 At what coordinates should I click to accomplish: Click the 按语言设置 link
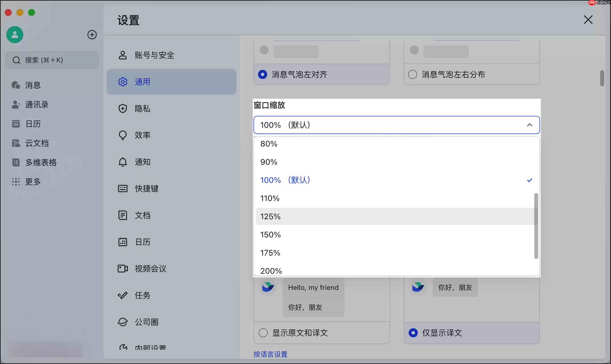[x=270, y=354]
